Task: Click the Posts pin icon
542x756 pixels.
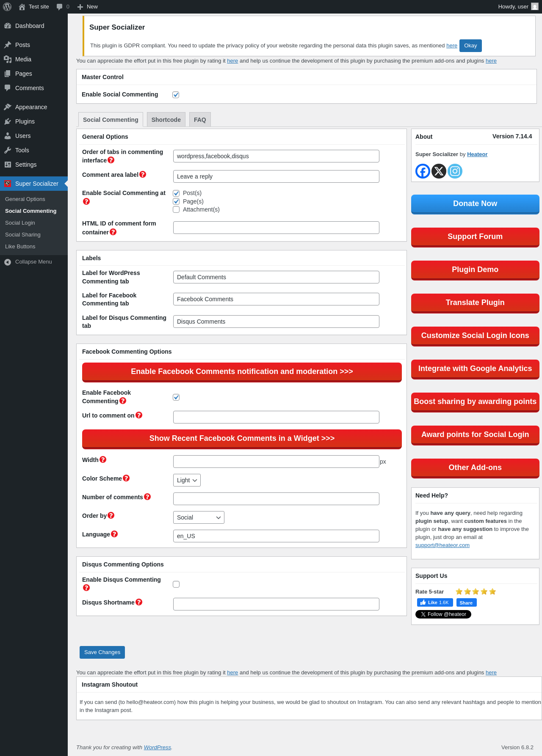Action: [x=8, y=45]
